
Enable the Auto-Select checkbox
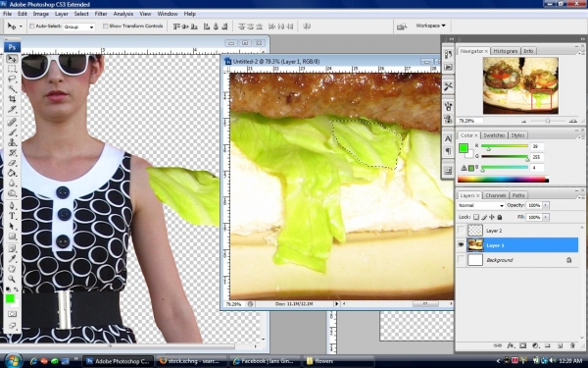32,26
